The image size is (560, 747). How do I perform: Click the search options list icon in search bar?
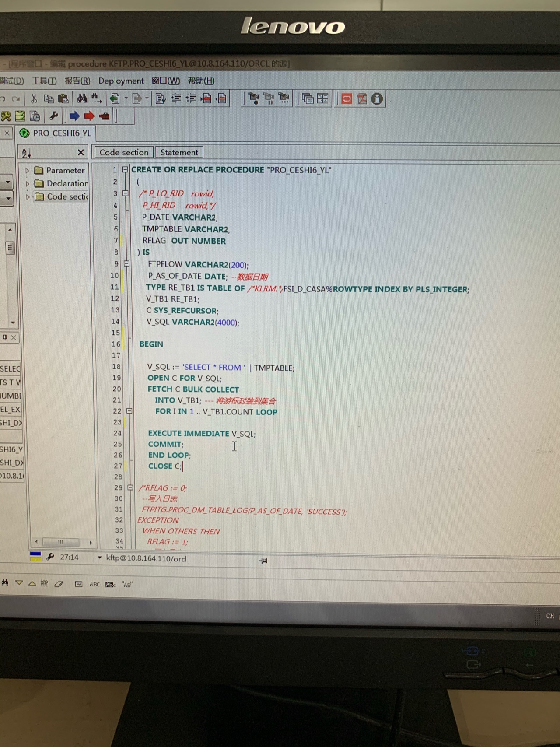[x=79, y=584]
